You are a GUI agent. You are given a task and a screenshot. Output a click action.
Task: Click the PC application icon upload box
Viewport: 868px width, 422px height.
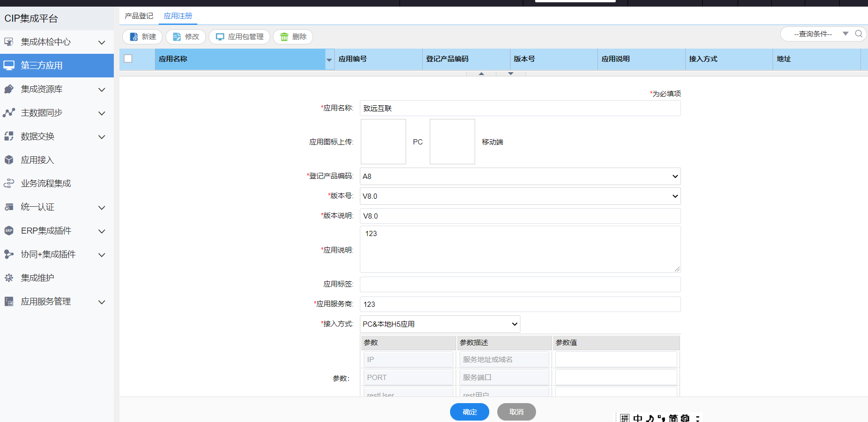coord(383,142)
